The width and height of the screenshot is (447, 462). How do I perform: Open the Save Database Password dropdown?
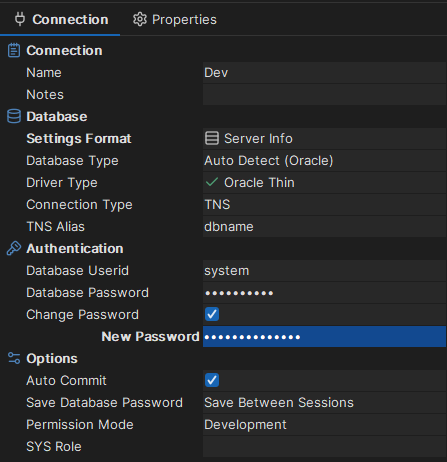(324, 402)
